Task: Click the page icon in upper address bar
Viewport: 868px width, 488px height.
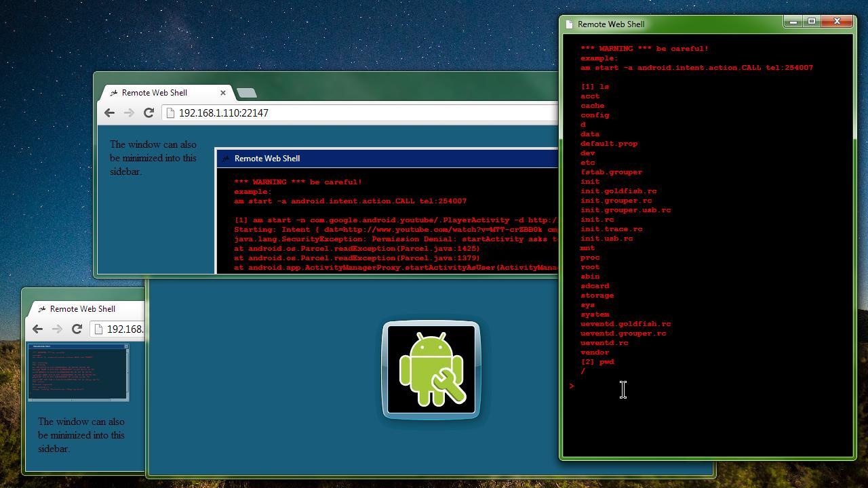Action: click(171, 113)
